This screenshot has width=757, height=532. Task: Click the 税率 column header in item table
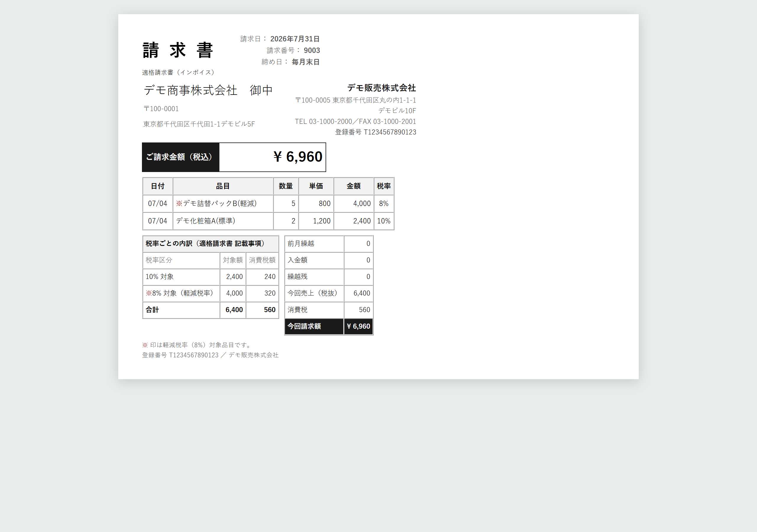[384, 186]
